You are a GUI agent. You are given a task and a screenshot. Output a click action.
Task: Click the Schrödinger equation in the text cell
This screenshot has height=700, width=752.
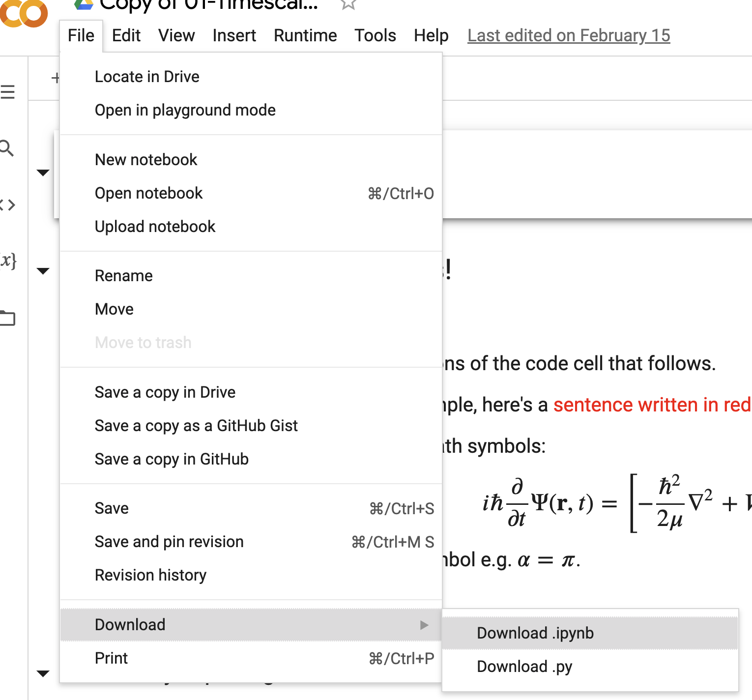(617, 503)
